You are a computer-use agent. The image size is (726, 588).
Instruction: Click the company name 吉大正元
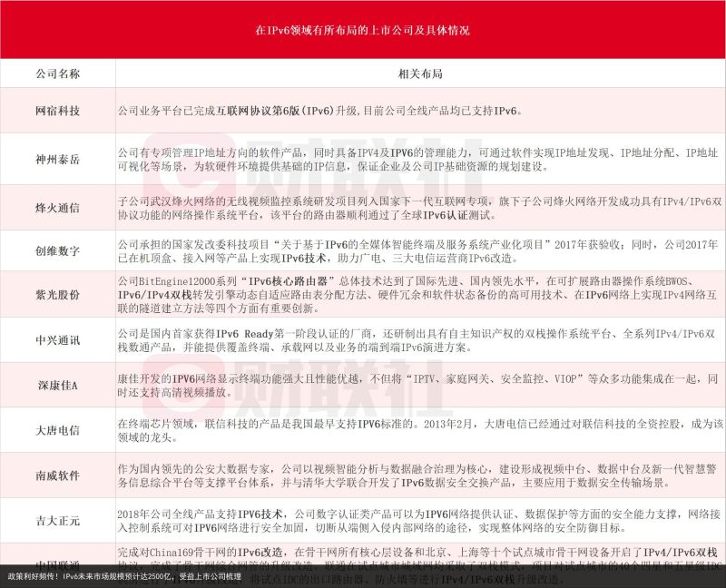click(58, 521)
